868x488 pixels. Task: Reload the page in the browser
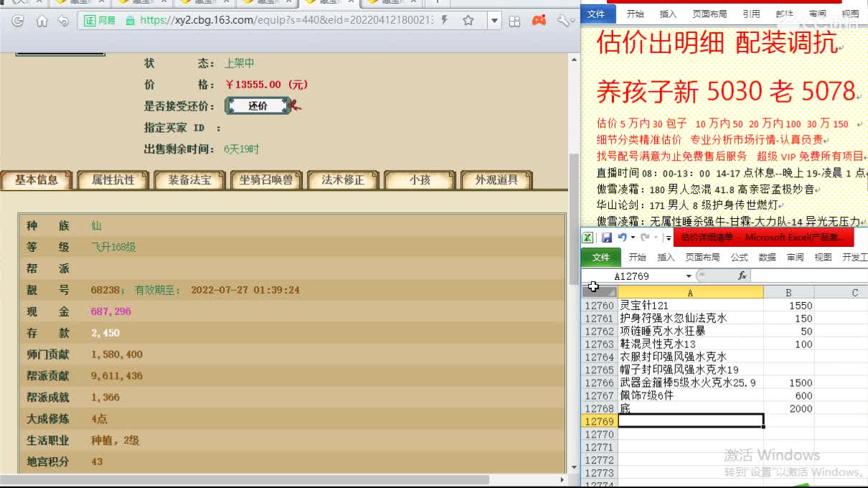coord(17,21)
